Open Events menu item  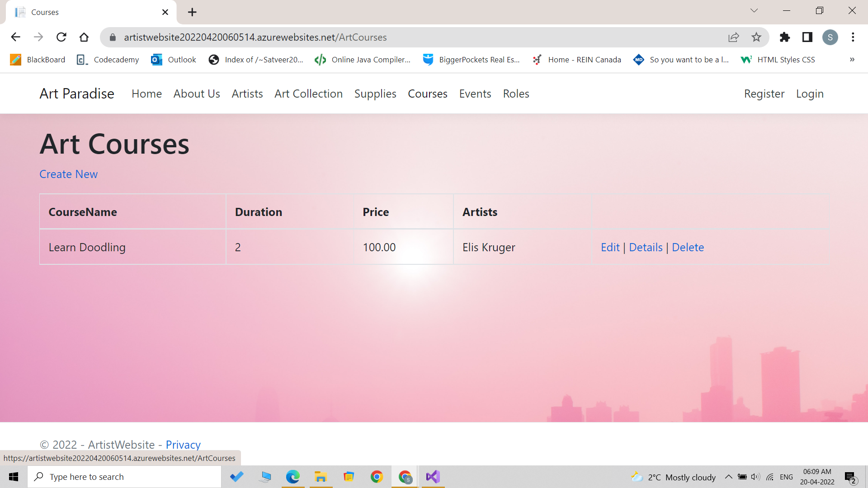click(x=475, y=94)
